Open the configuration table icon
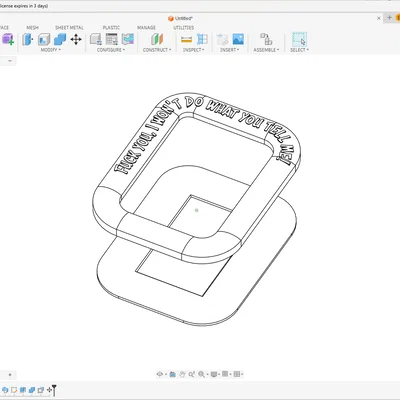The width and height of the screenshot is (400, 400). pyautogui.click(x=112, y=39)
